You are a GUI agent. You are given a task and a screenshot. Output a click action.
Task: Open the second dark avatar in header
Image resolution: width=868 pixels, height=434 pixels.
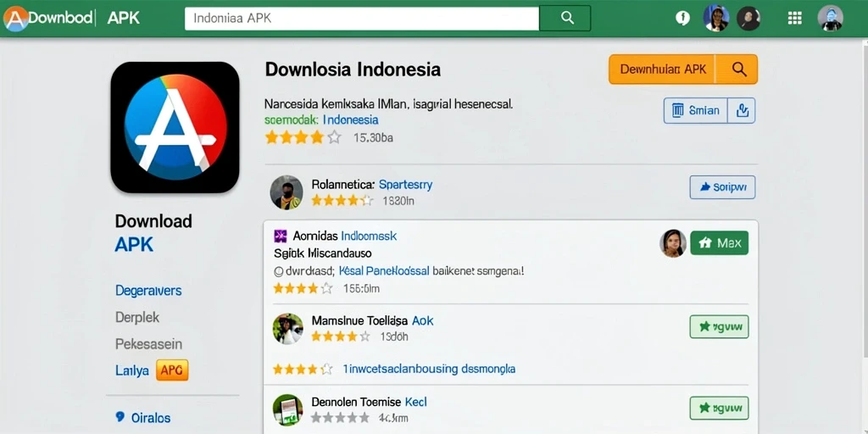748,19
